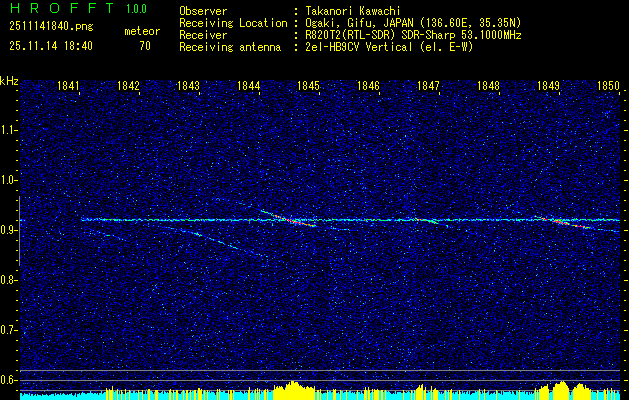Image resolution: width=629 pixels, height=400 pixels.
Task: Click the 1844 time marker
Action: point(249,86)
